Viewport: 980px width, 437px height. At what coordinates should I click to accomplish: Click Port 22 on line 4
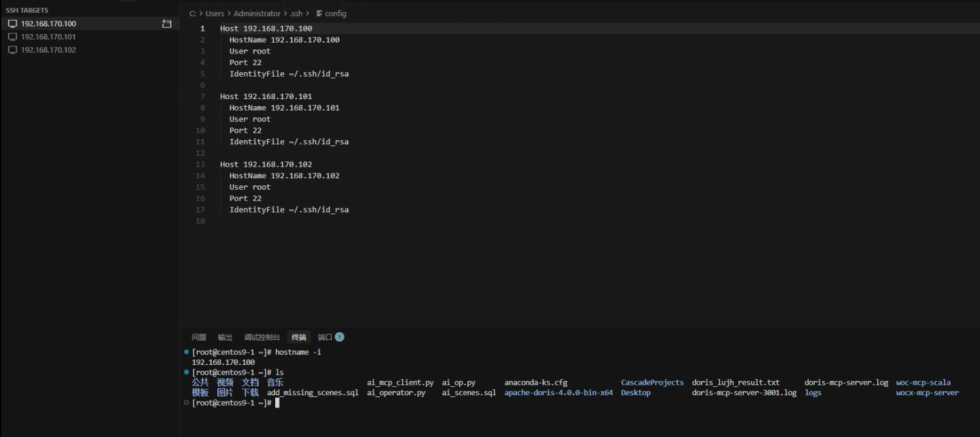click(246, 62)
